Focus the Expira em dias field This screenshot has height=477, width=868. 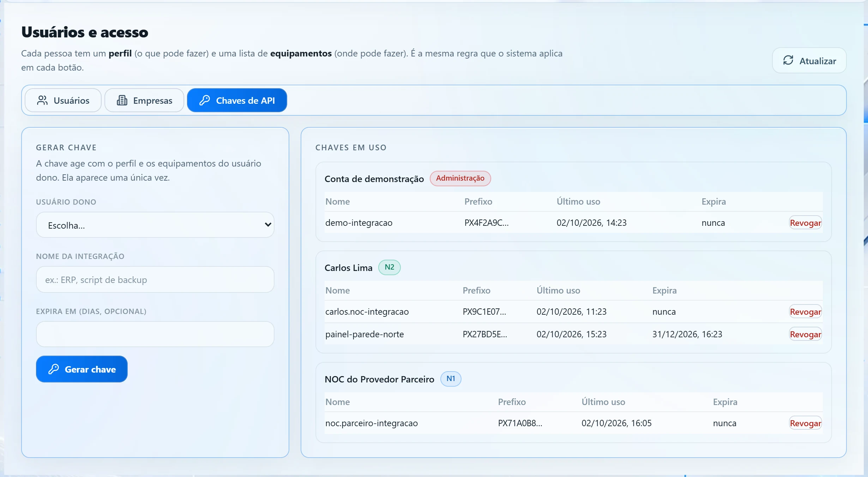[x=155, y=334]
